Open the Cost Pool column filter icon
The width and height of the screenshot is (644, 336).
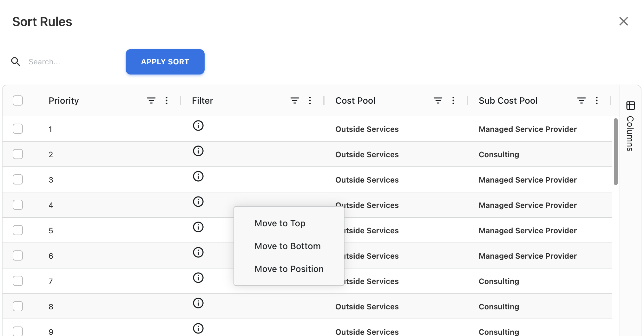click(438, 100)
